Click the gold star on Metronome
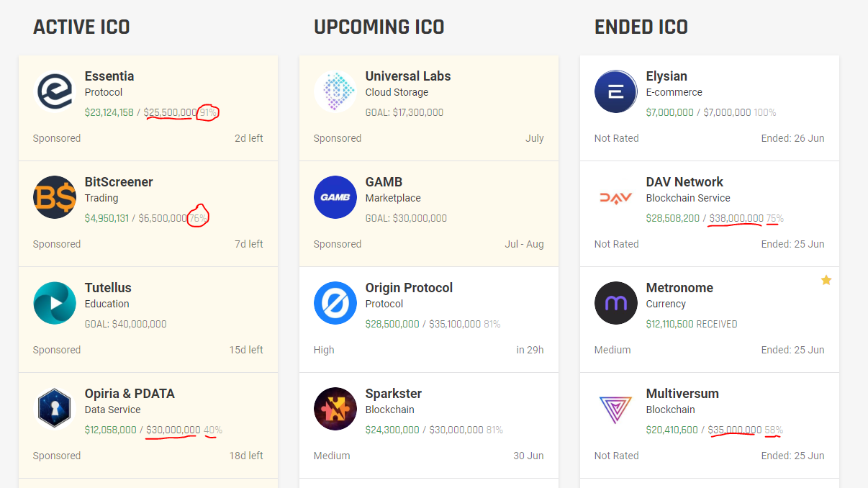Viewport: 868px width, 488px height. tap(826, 280)
